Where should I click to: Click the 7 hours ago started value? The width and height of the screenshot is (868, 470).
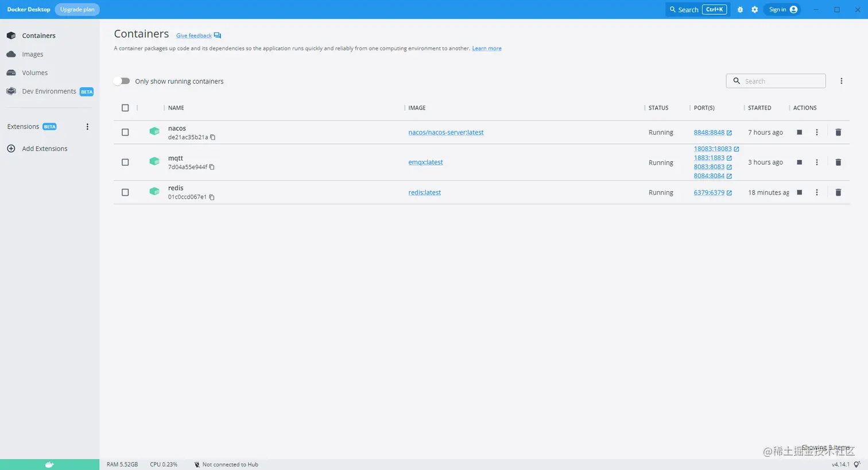[x=765, y=133]
